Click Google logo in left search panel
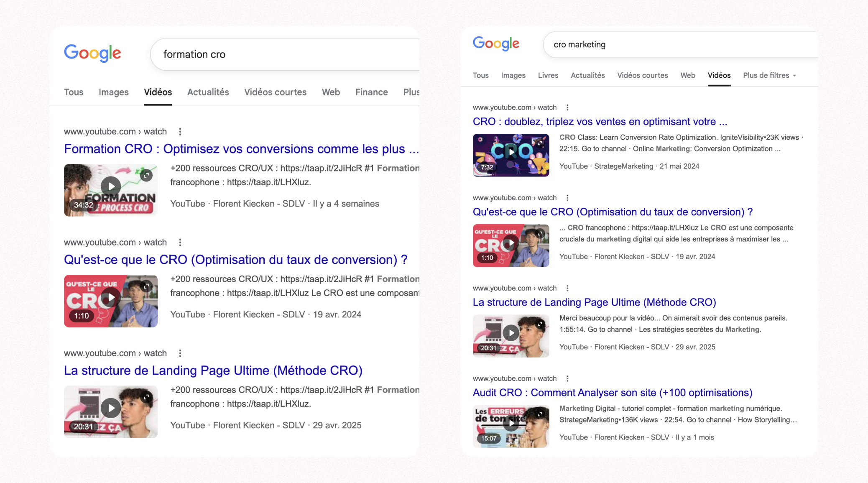The width and height of the screenshot is (868, 483). [92, 54]
